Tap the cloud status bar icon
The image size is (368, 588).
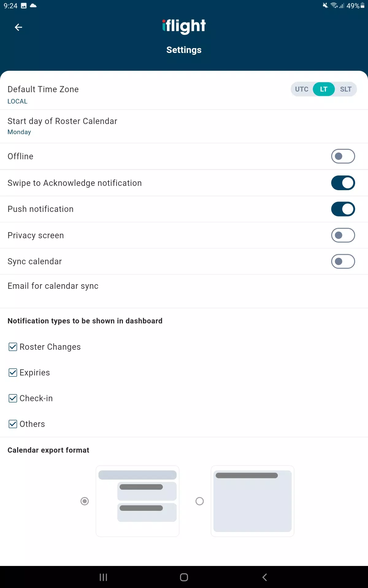(x=33, y=6)
